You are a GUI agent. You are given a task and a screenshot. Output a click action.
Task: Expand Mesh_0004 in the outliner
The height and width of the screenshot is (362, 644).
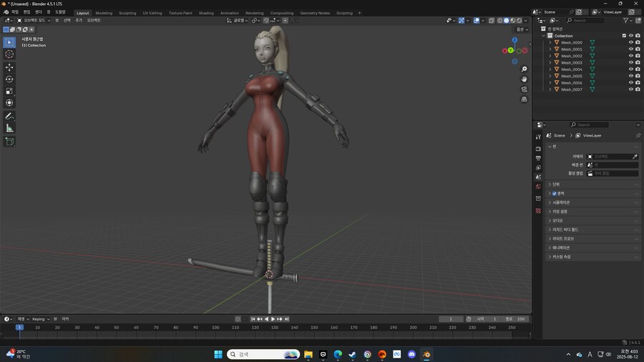pyautogui.click(x=550, y=69)
